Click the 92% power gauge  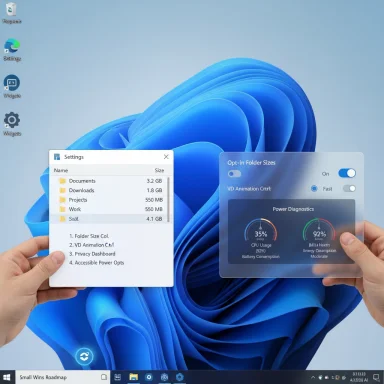point(319,231)
